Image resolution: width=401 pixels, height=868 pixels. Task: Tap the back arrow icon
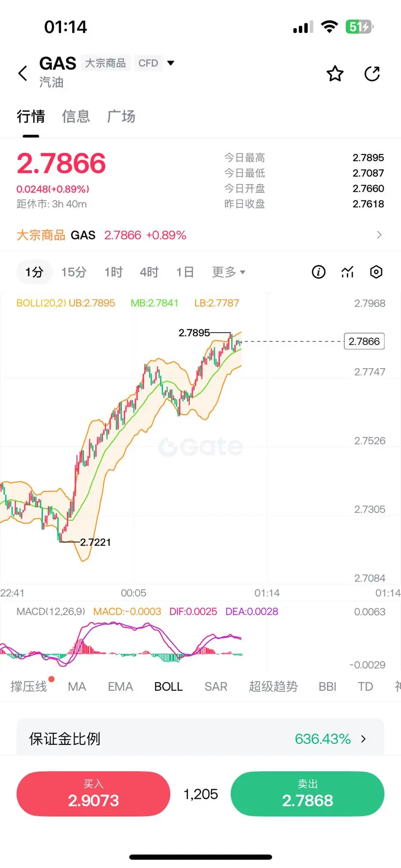point(23,74)
